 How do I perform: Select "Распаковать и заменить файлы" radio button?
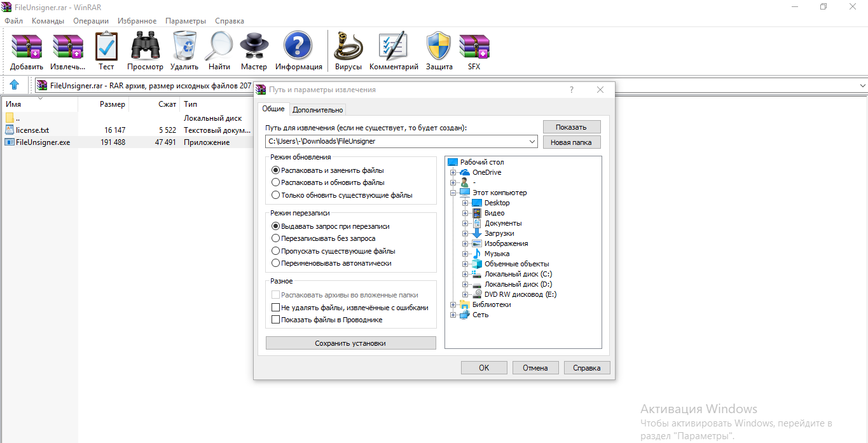pos(275,170)
